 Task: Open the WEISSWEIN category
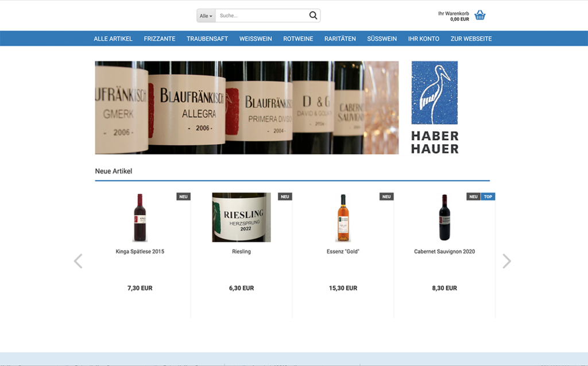coord(256,38)
